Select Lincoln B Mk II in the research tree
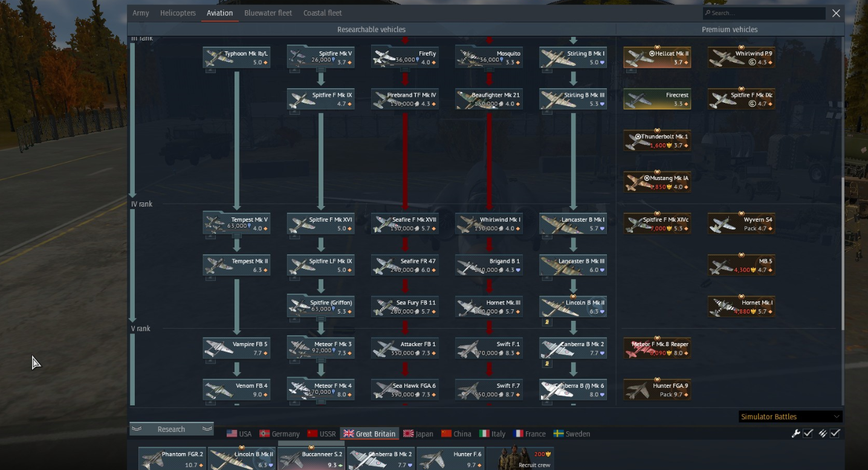The width and height of the screenshot is (868, 470). click(x=573, y=307)
